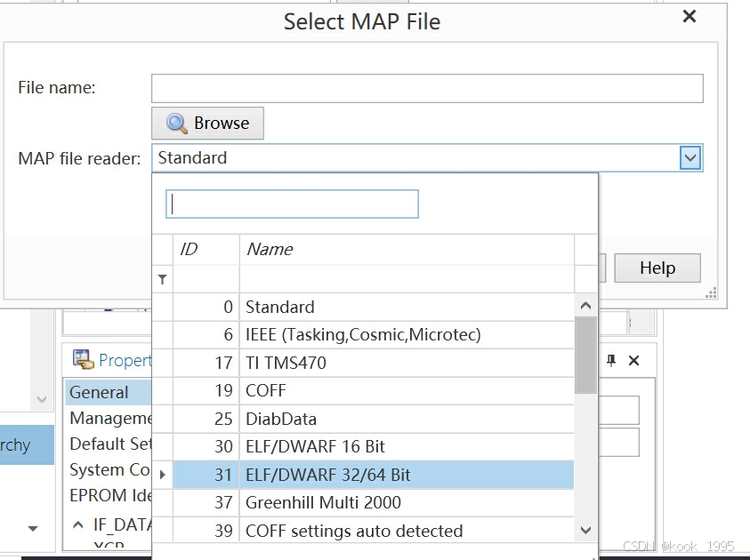
Task: Choose Greenhill Multi 2000 reader
Action: pos(373,502)
